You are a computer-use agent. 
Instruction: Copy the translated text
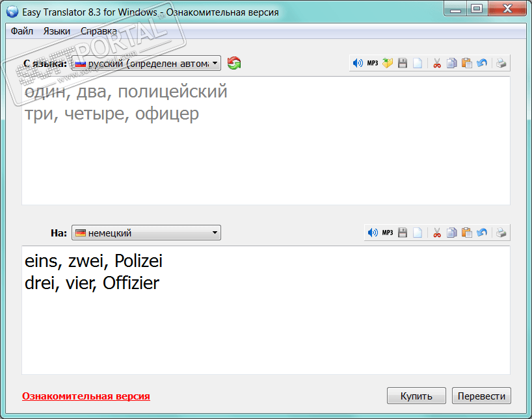pyautogui.click(x=451, y=233)
